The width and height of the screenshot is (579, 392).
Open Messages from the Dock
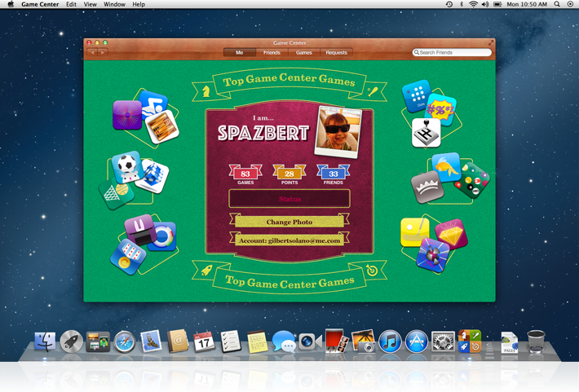point(284,341)
